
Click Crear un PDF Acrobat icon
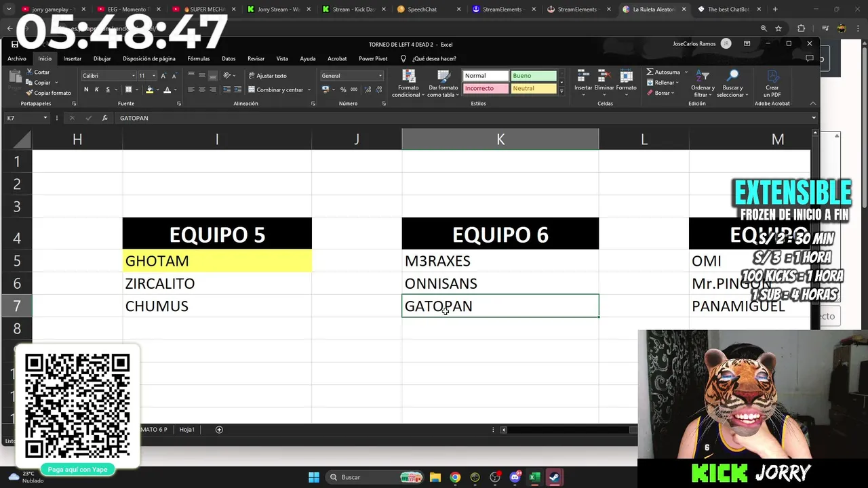click(772, 83)
